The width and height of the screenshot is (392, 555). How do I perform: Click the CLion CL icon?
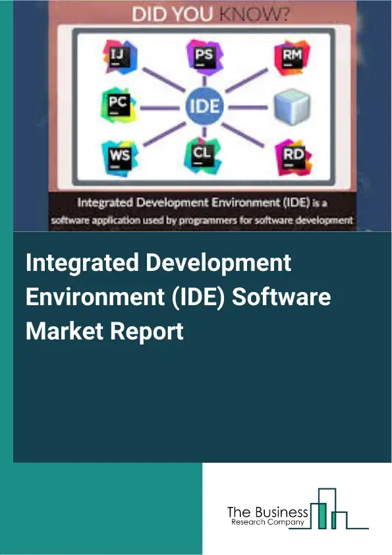(203, 156)
